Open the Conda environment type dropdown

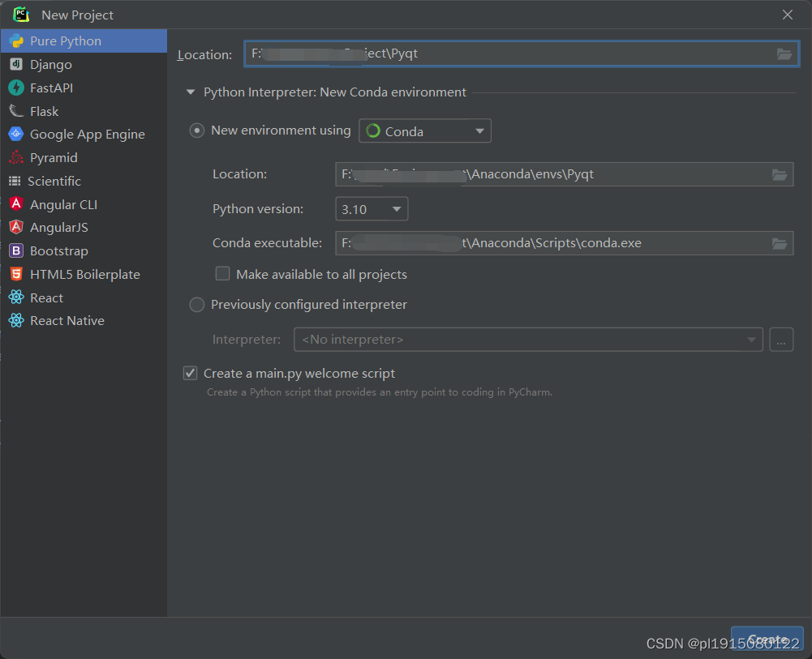(x=424, y=131)
